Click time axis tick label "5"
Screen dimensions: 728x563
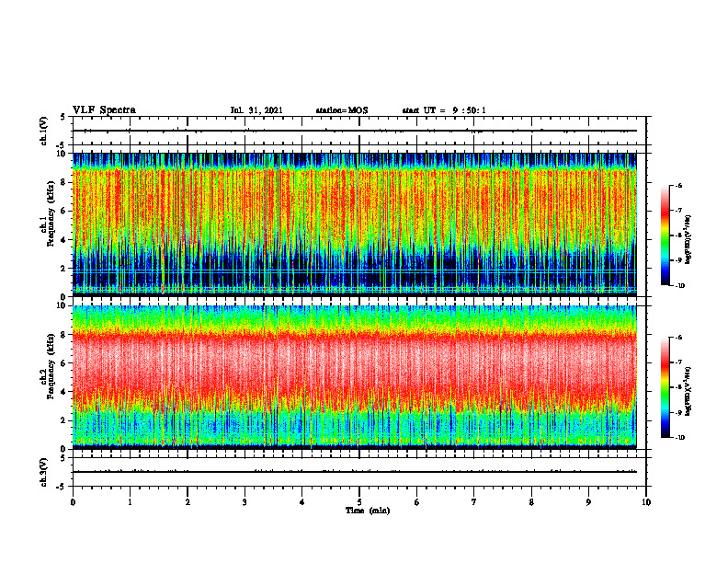359,502
